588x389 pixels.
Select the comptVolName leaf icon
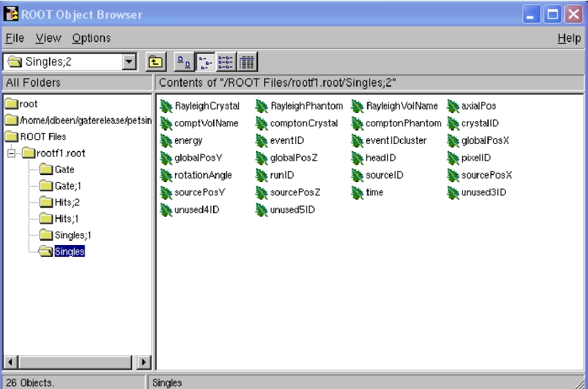click(166, 123)
